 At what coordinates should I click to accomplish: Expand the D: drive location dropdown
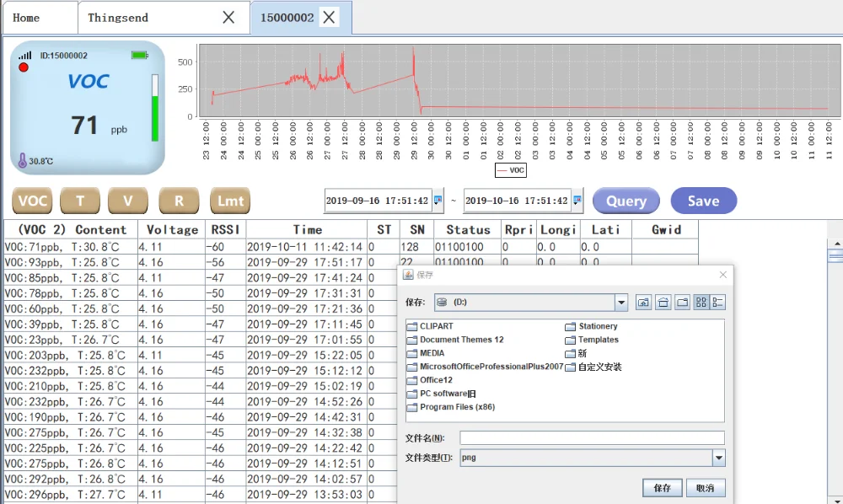[621, 303]
